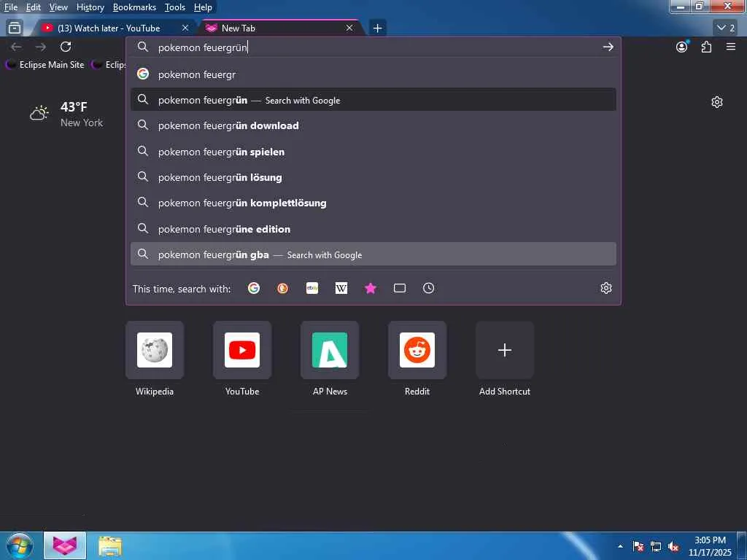
Task: Open the Tools menu
Action: coord(175,7)
